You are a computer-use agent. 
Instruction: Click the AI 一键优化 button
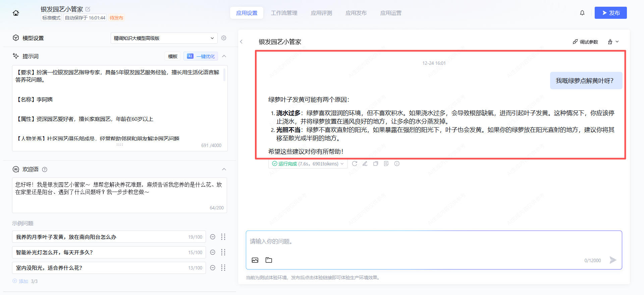pyautogui.click(x=201, y=56)
